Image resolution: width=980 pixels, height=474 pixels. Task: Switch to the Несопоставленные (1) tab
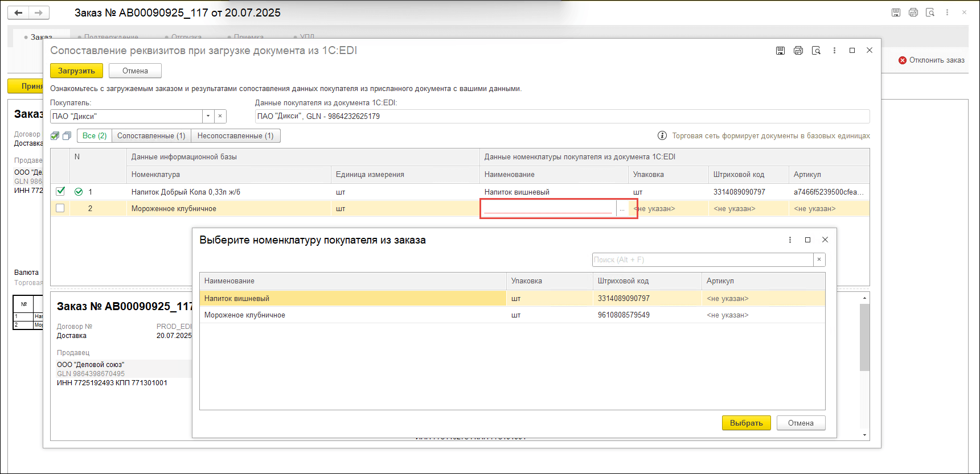[235, 136]
